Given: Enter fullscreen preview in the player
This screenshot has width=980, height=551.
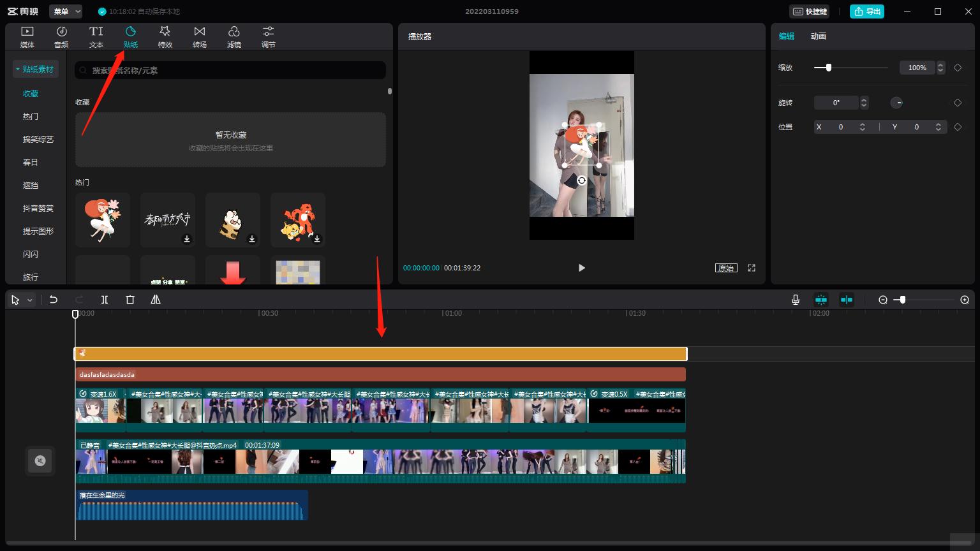Looking at the screenshot, I should [x=752, y=268].
